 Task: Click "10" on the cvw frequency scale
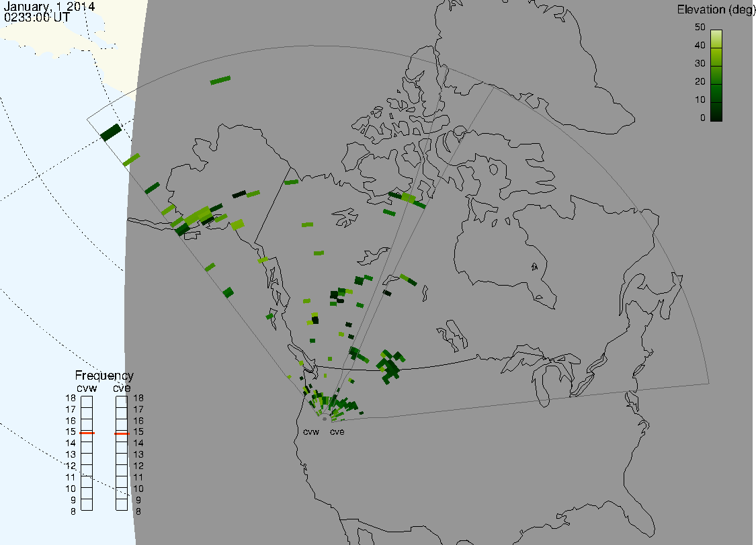click(71, 489)
